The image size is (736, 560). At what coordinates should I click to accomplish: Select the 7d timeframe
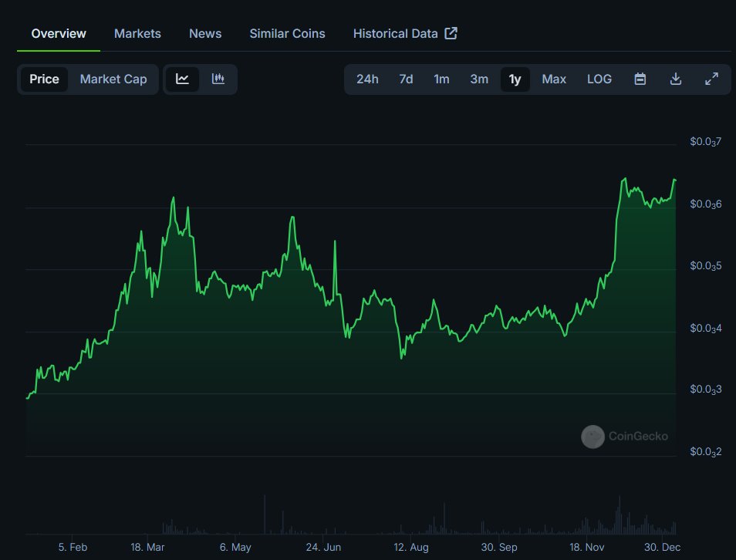[405, 79]
